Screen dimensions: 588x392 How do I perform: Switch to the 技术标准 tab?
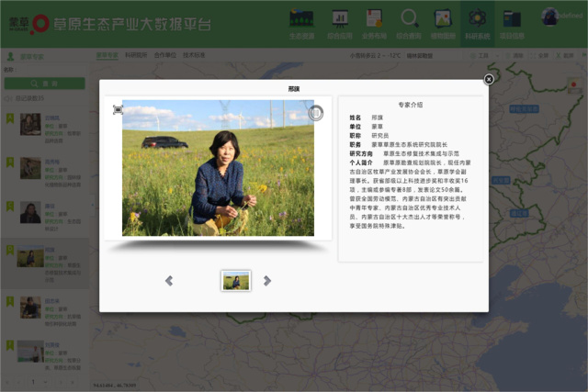(x=194, y=55)
